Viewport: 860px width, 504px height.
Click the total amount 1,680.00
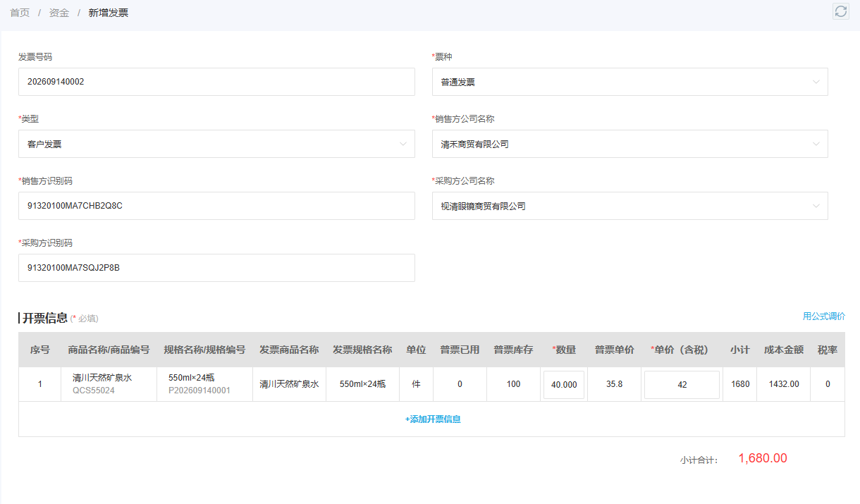(763, 458)
